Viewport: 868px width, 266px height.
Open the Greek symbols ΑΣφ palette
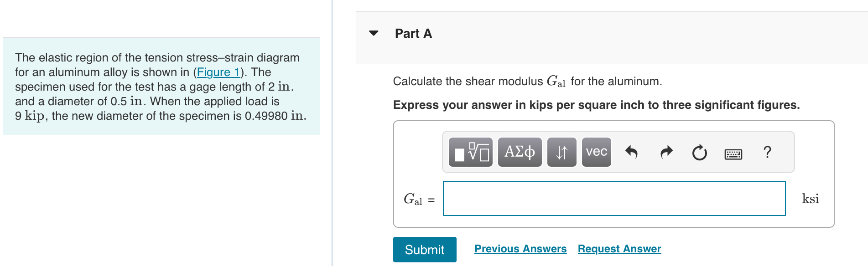[519, 152]
